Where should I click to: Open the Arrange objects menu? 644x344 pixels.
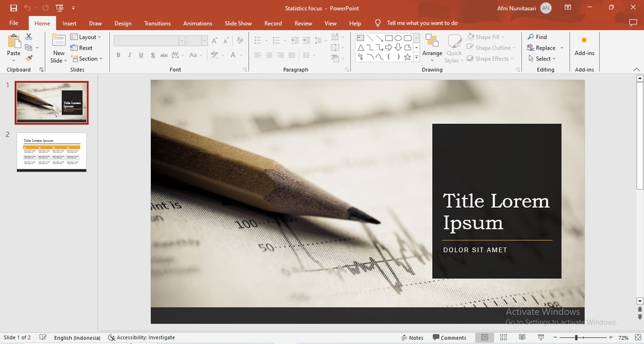432,48
